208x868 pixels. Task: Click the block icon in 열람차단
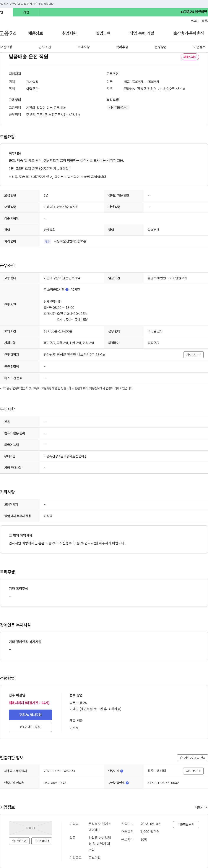click(36, 841)
